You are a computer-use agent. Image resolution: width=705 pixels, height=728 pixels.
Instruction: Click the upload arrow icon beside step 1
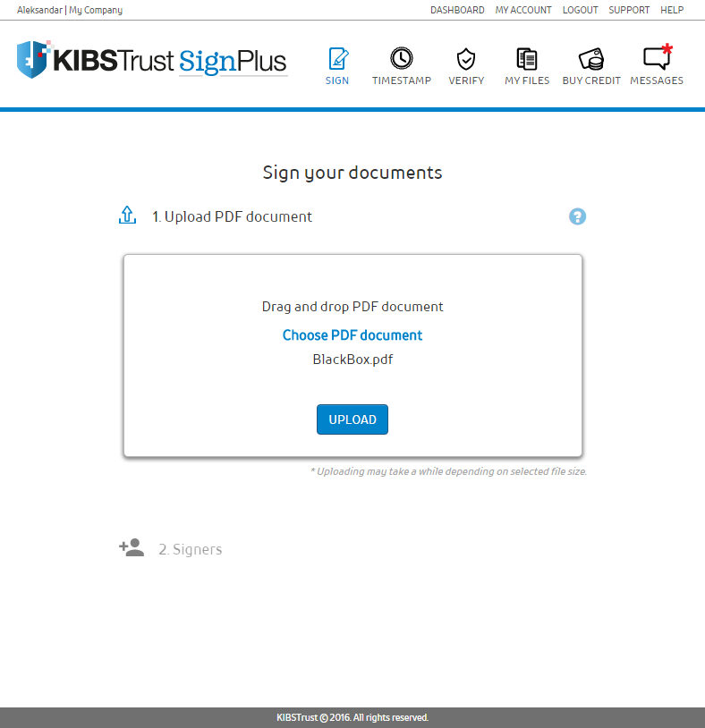point(127,216)
